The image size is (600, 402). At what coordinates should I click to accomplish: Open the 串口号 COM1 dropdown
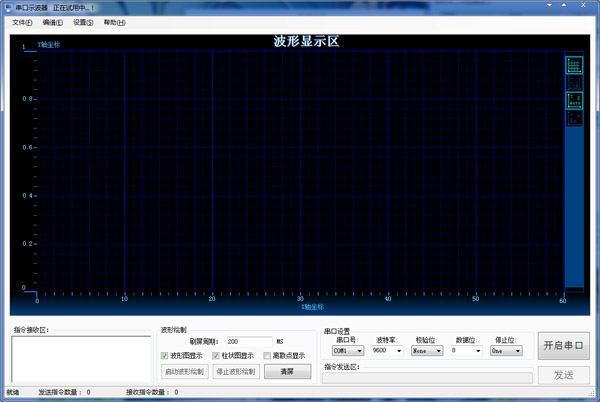[x=347, y=351]
